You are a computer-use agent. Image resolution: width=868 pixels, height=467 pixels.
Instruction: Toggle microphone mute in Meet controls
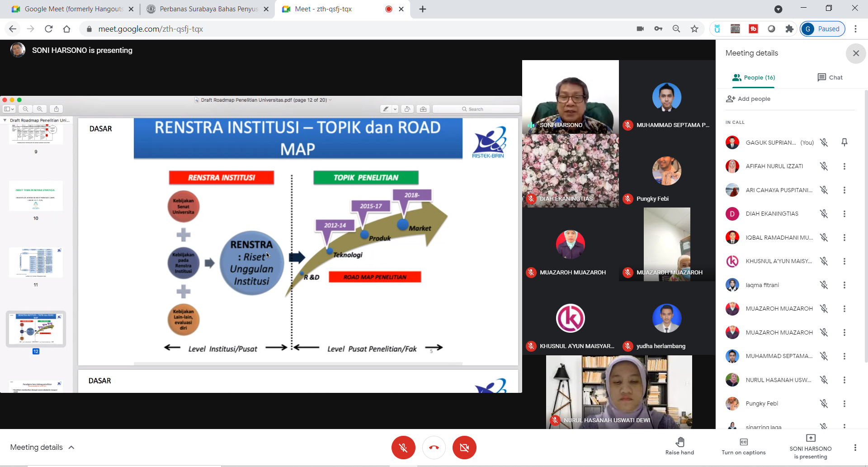coord(403,448)
